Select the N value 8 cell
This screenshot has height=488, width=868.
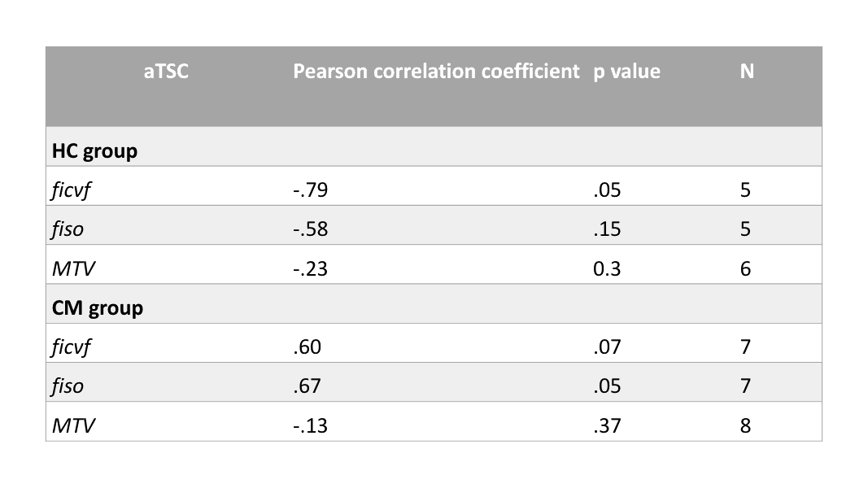click(x=746, y=425)
